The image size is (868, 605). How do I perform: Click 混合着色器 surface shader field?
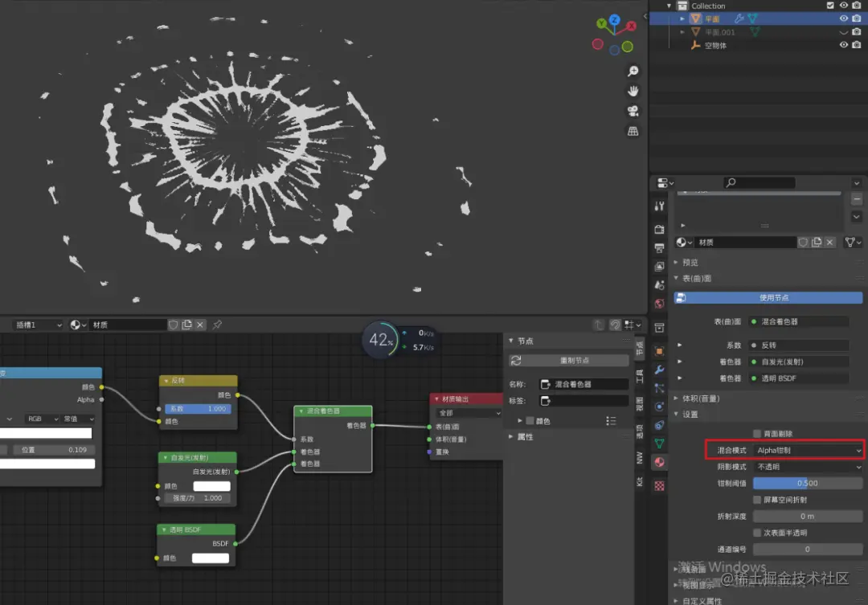pos(798,321)
